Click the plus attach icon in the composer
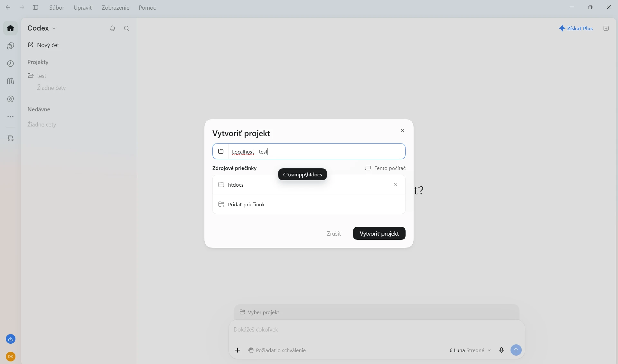This screenshot has width=618, height=364. coord(238,350)
